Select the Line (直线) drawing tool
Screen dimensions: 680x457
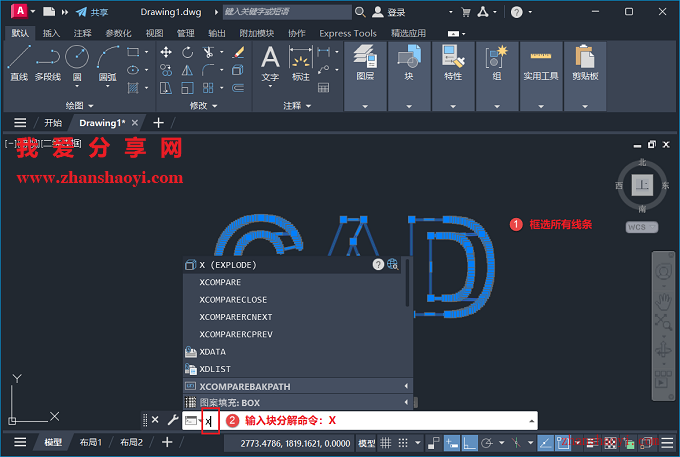click(19, 63)
